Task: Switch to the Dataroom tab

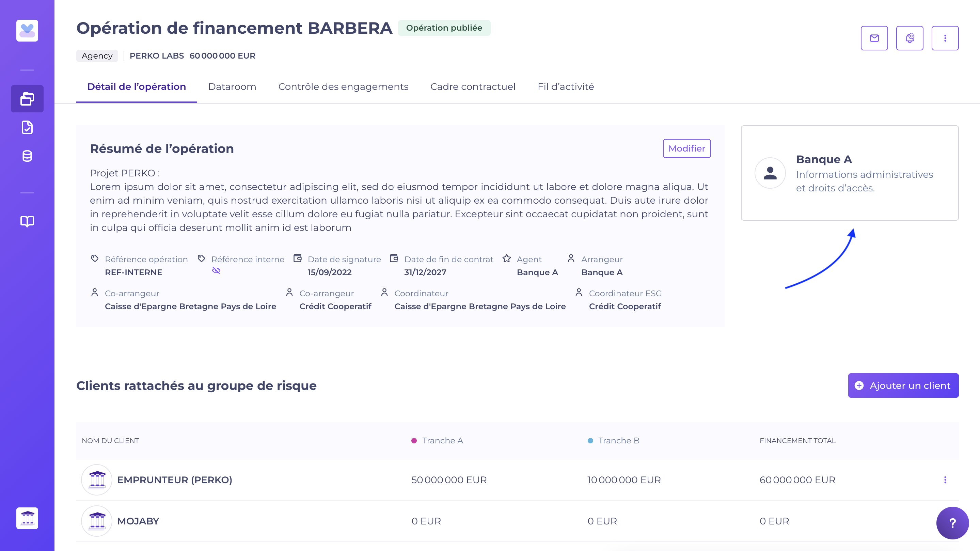Action: (x=232, y=87)
